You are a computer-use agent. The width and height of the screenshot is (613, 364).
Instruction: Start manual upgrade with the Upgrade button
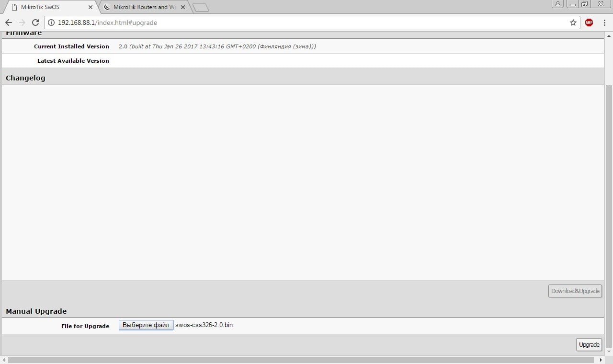click(589, 345)
